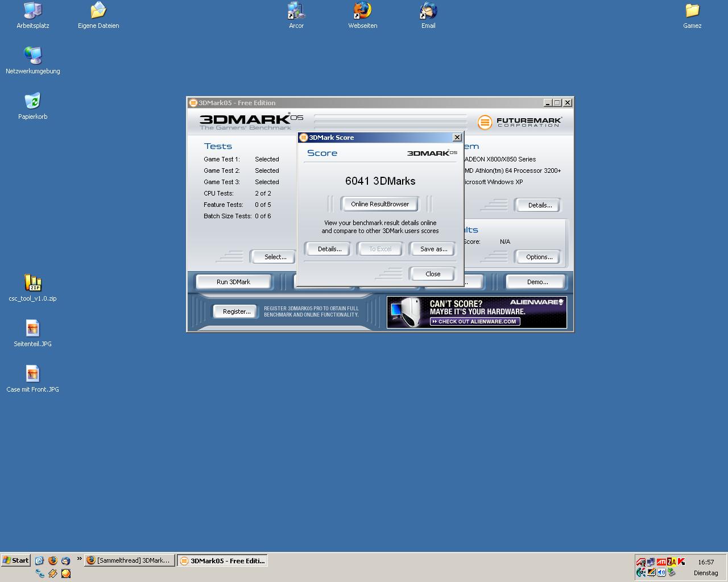Open the Papierkorb recycle bin

pyautogui.click(x=32, y=106)
